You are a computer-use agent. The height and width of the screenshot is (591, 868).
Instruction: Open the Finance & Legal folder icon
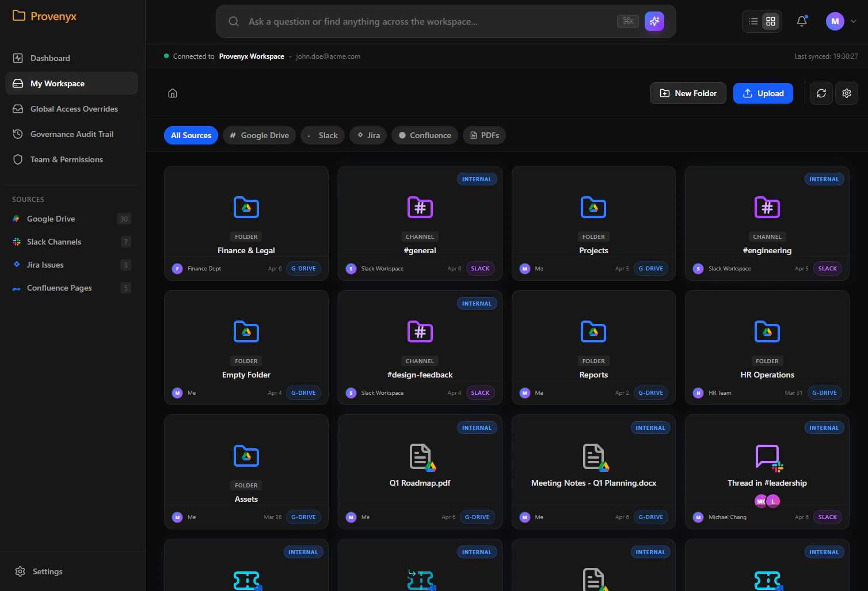[x=246, y=207]
